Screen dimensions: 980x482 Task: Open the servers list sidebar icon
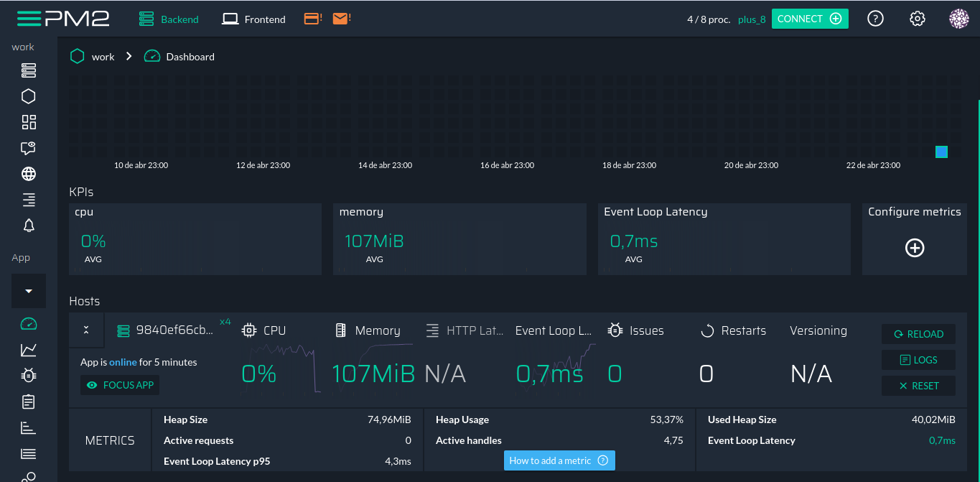[x=29, y=70]
